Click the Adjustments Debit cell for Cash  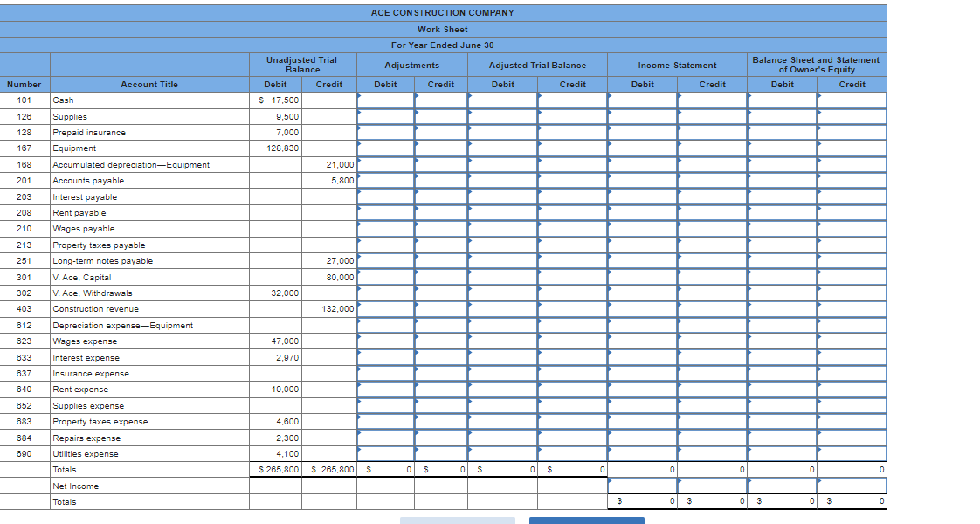coord(384,100)
